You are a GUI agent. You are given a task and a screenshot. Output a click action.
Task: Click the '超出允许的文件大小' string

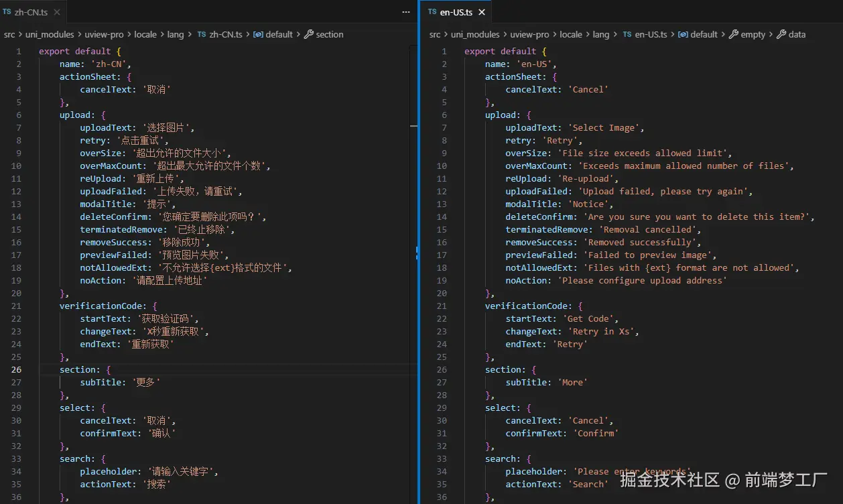click(x=179, y=153)
